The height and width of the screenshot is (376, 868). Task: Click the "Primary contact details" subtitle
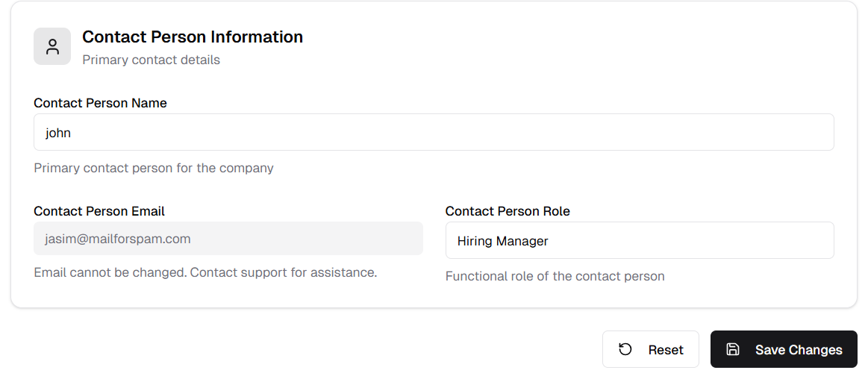[x=151, y=60]
